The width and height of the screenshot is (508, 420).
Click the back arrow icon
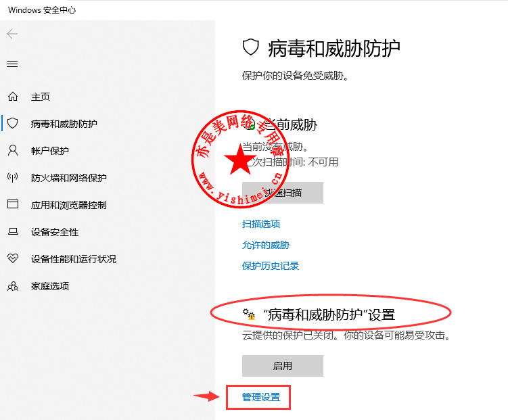tap(12, 34)
